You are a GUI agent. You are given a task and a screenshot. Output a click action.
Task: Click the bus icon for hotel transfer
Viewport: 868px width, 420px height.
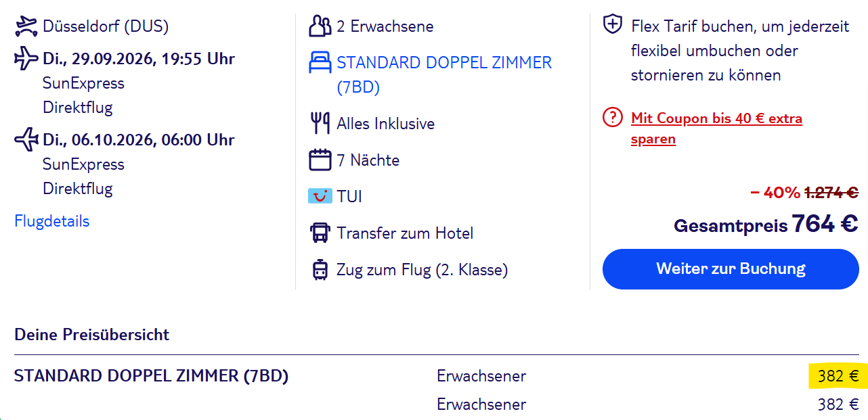click(x=320, y=233)
